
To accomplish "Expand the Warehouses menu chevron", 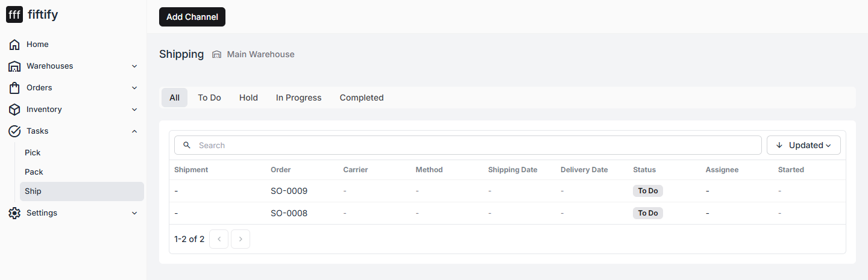I will coord(134,66).
